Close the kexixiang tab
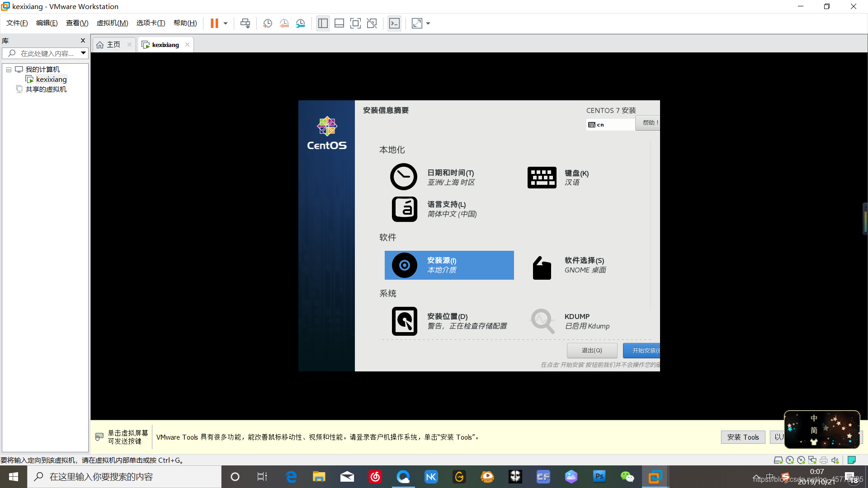 (187, 45)
